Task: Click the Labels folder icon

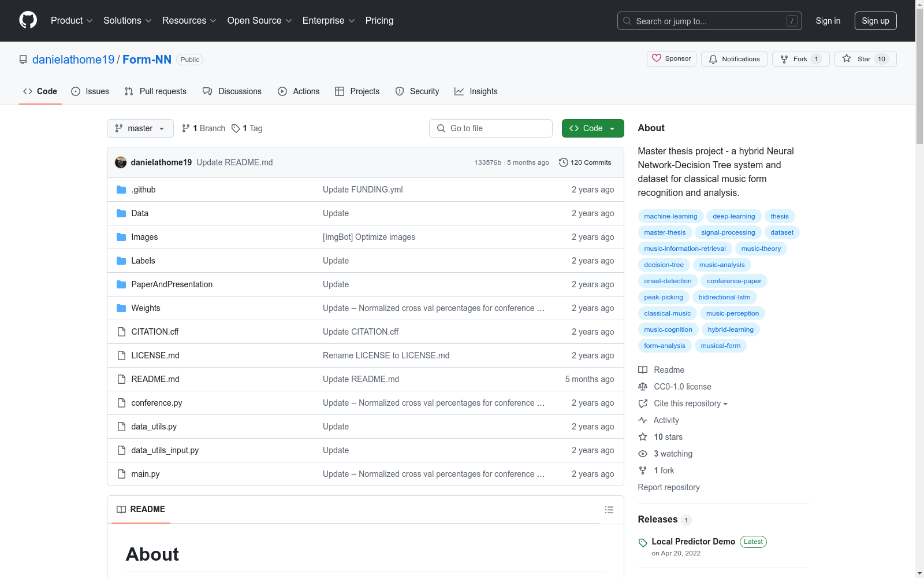Action: (x=121, y=261)
